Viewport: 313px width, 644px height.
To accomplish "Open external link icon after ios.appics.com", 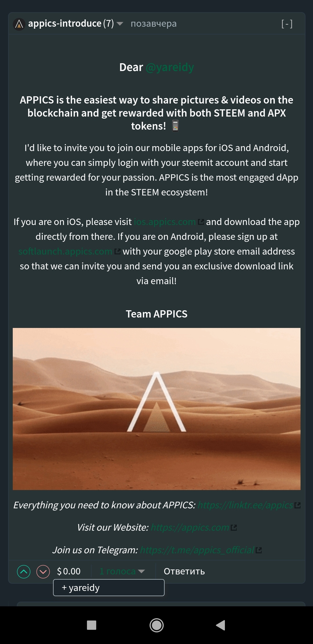I will point(201,222).
